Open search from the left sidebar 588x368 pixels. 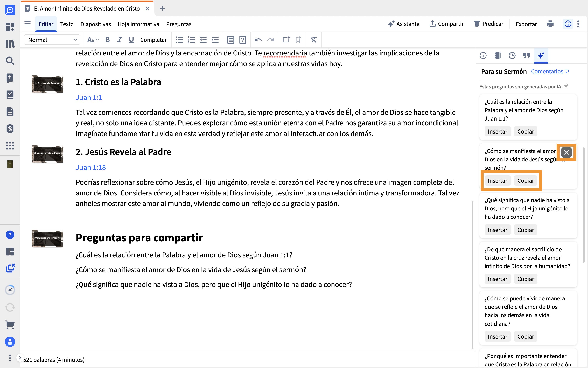10,61
